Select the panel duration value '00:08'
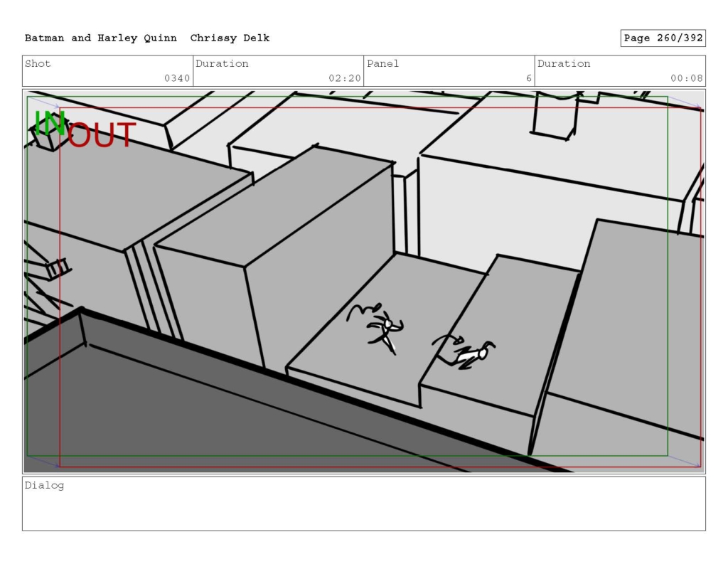Image resolution: width=728 pixels, height=564 pixels. tap(686, 78)
